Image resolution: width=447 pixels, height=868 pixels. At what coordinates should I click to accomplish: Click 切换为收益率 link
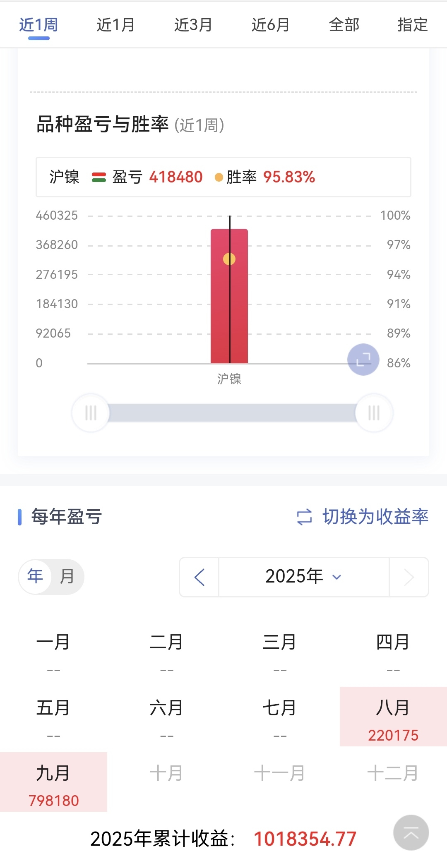point(375,517)
